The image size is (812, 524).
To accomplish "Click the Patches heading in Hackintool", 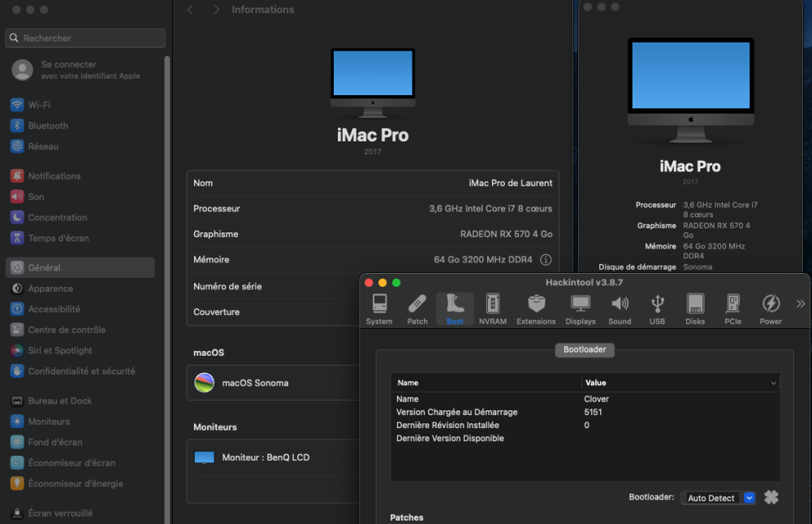I will tap(407, 518).
